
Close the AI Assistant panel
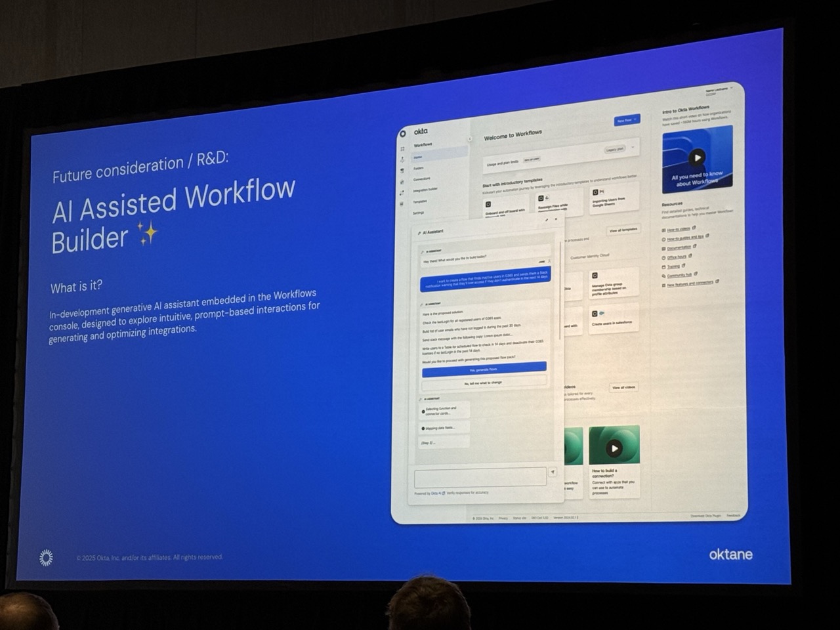tap(556, 220)
